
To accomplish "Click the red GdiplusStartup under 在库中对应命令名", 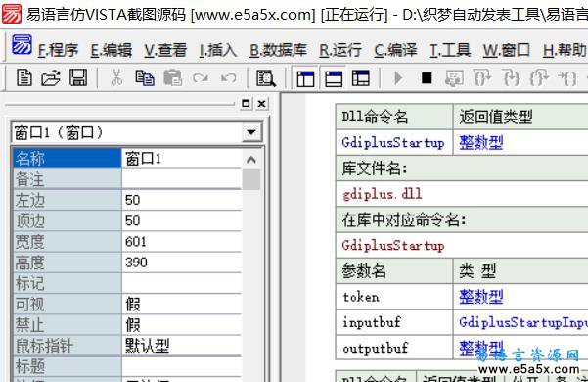I will click(x=393, y=246).
